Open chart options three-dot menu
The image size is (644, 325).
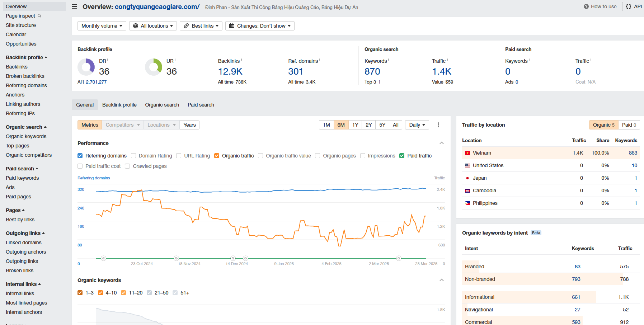[438, 125]
